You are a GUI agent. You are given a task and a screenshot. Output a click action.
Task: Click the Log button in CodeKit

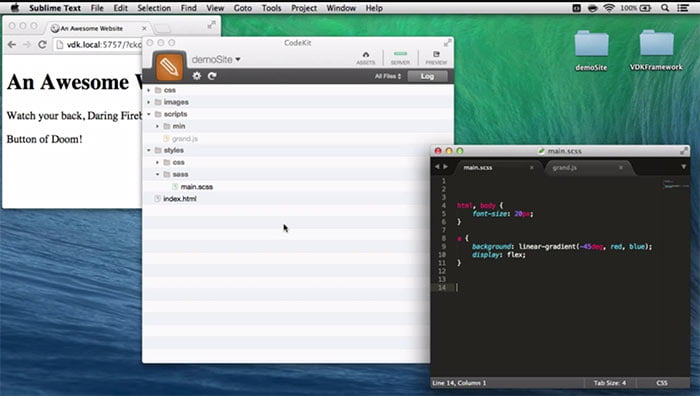point(427,76)
